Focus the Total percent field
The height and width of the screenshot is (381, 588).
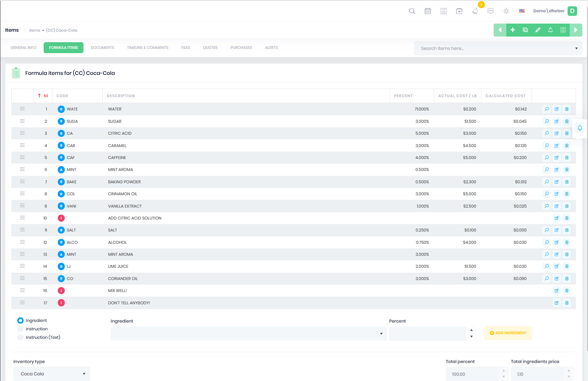[x=473, y=374]
